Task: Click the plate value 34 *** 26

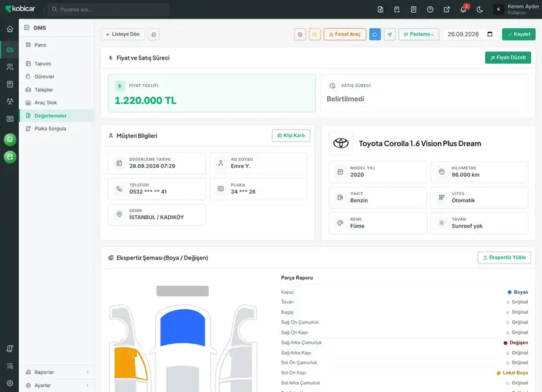Action: click(243, 192)
